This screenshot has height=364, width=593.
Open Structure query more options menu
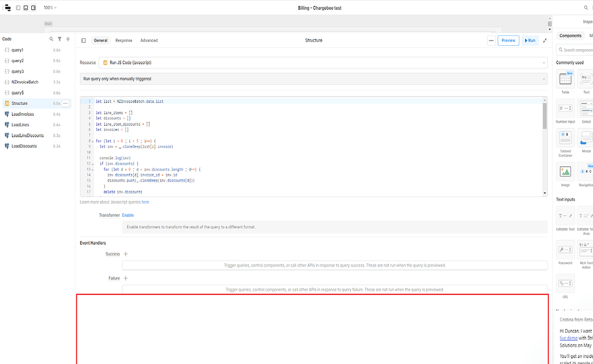coord(66,103)
